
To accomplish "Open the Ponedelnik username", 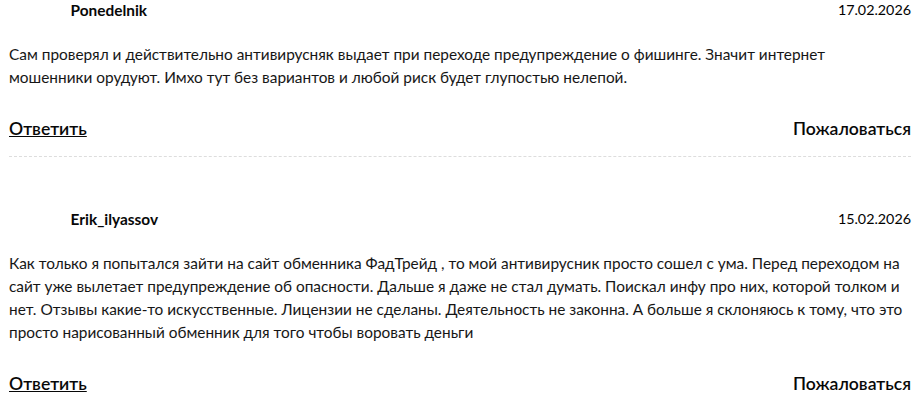I will 109,11.
